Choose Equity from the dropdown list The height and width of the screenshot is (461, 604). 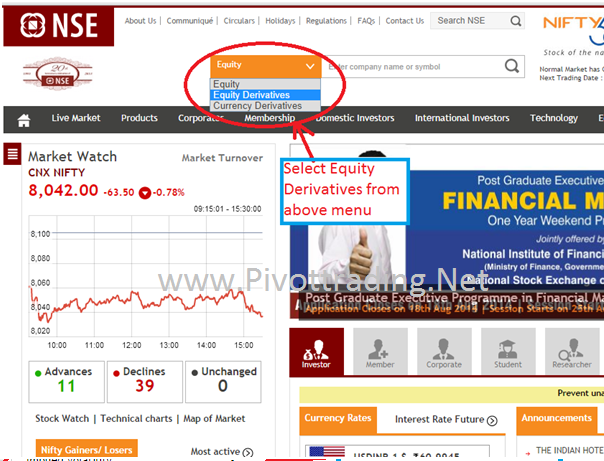coord(265,84)
